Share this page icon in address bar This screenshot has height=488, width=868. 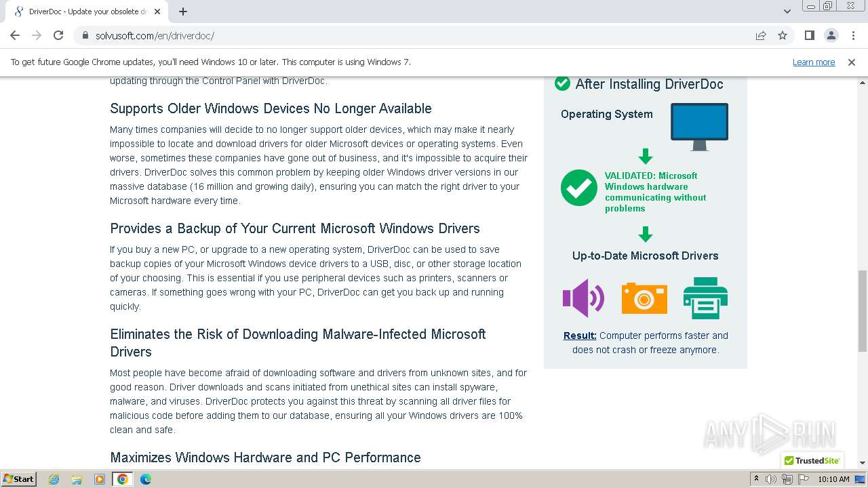pos(761,35)
